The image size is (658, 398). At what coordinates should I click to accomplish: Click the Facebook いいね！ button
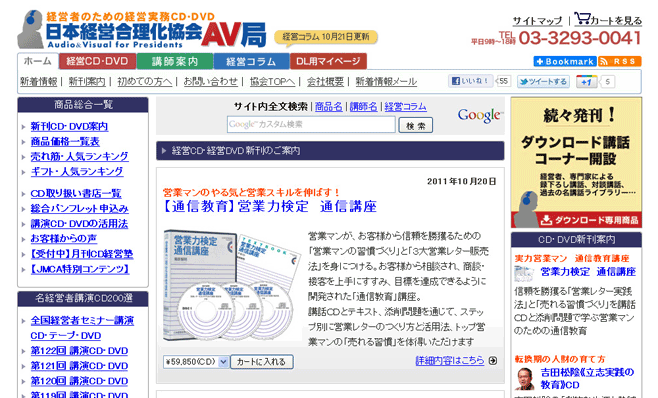[470, 81]
